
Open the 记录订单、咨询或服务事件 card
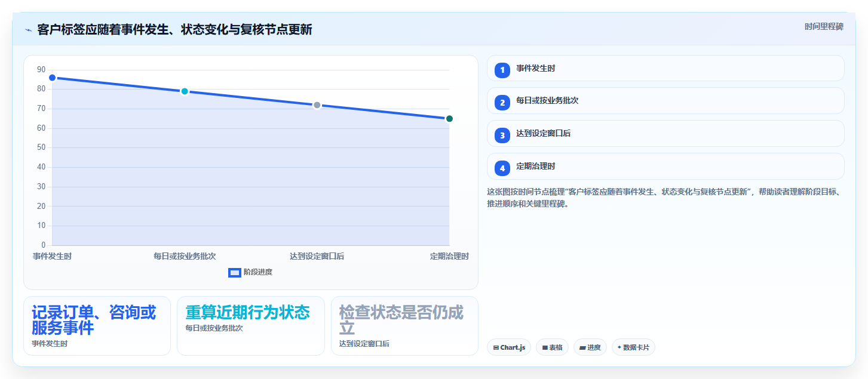(x=97, y=326)
